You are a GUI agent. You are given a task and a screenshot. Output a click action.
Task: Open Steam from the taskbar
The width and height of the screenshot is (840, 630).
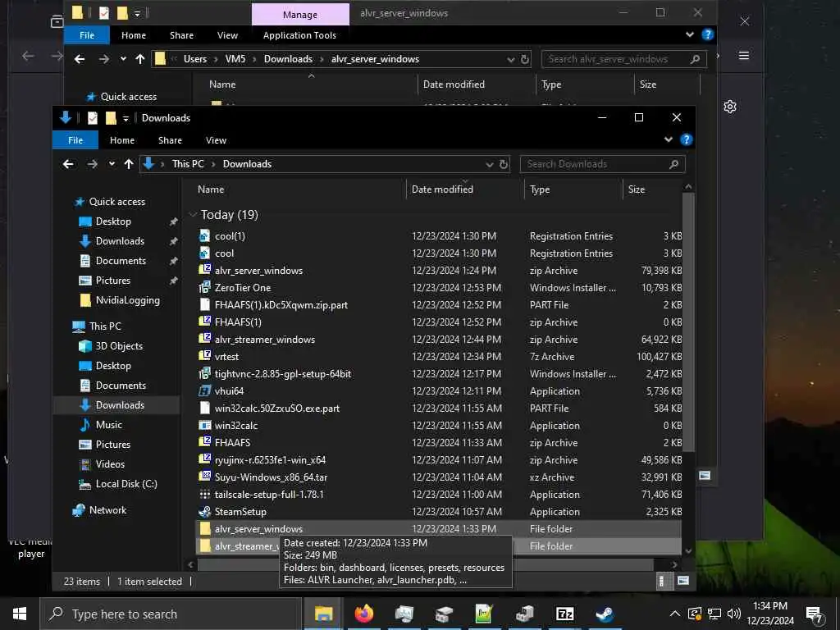tap(605, 614)
